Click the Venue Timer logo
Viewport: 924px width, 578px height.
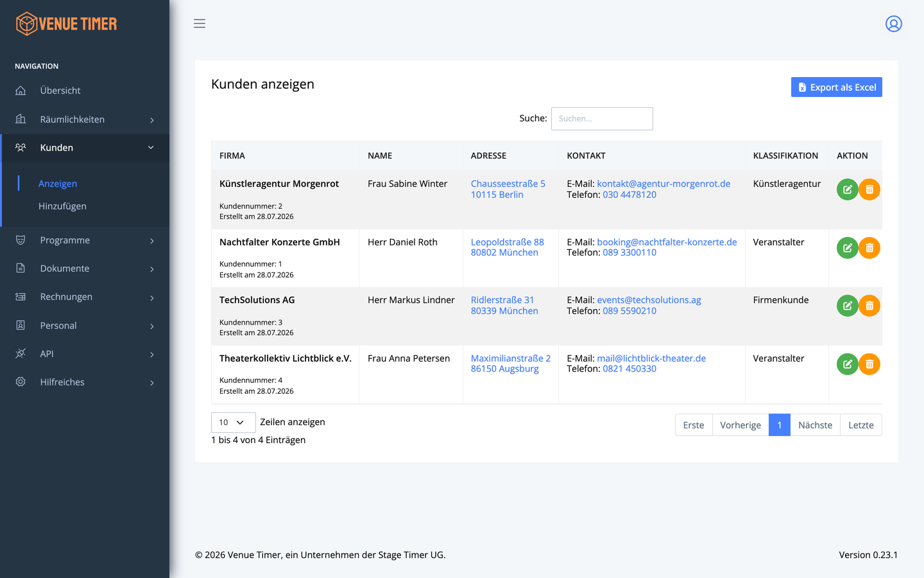click(67, 24)
